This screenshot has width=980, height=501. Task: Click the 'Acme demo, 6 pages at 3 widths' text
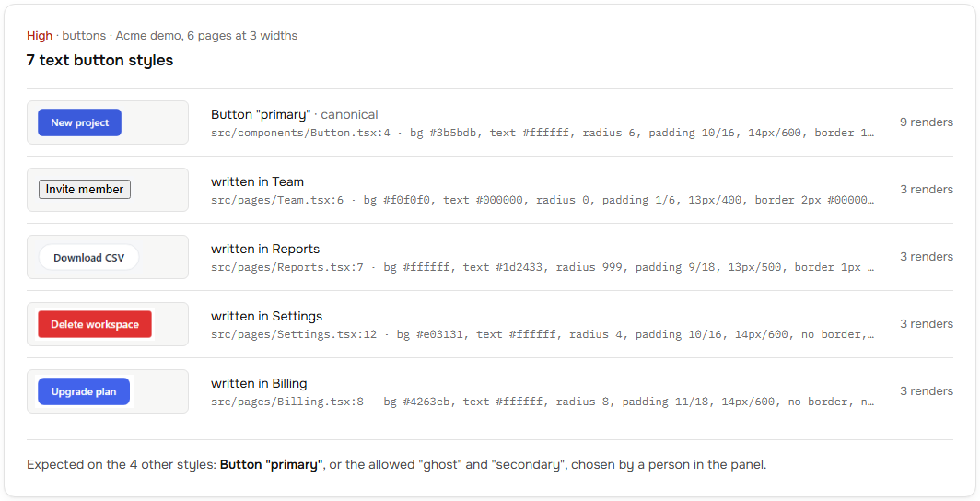click(x=206, y=36)
